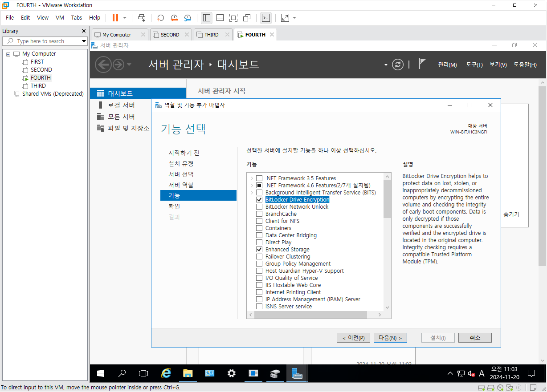Click the < 이전(P) button

353,338
